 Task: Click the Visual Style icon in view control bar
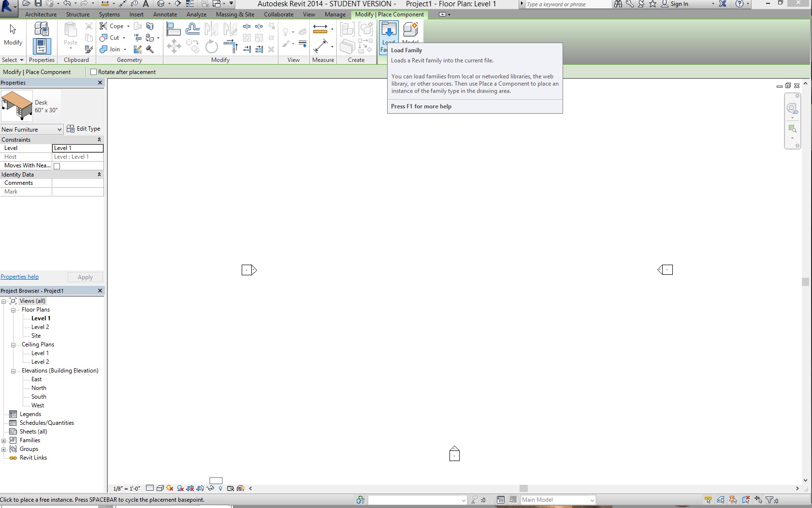(160, 488)
